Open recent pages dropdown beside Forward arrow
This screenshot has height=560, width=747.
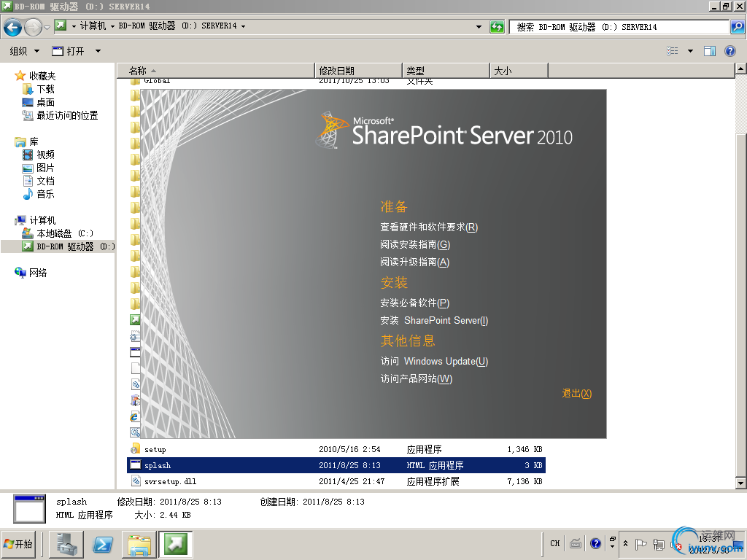tap(47, 27)
